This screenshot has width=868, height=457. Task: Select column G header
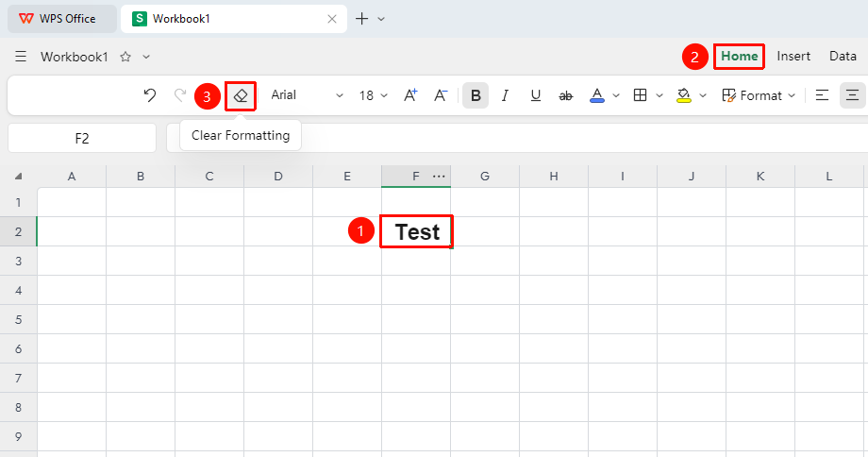pos(485,177)
